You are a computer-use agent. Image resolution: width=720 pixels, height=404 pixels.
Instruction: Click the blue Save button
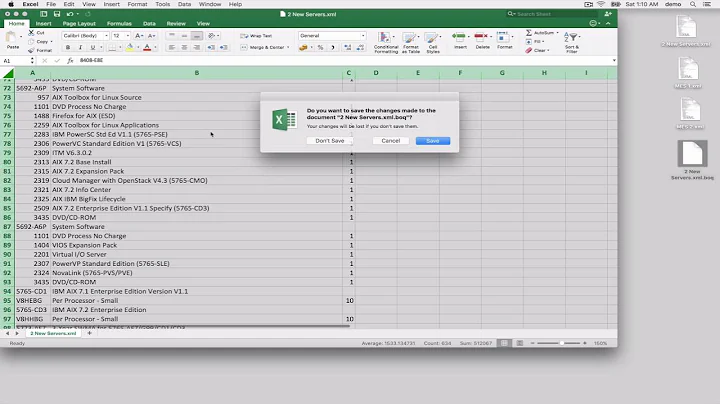433,141
